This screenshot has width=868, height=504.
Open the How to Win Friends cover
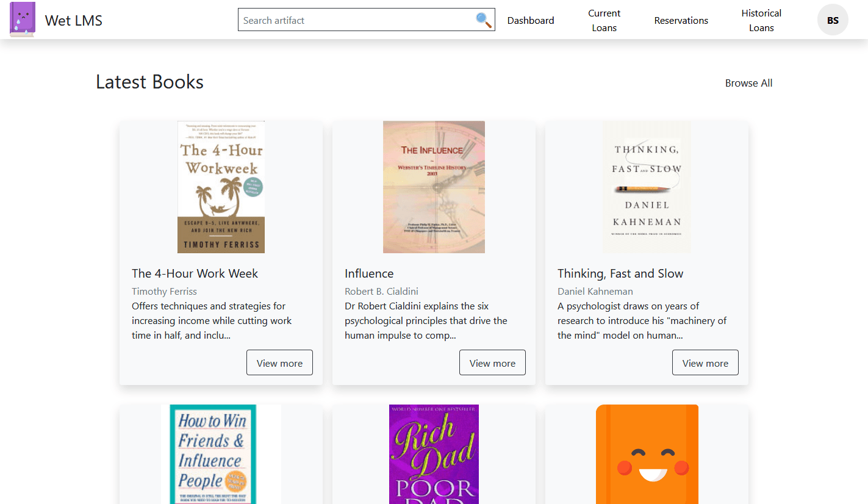(x=221, y=454)
